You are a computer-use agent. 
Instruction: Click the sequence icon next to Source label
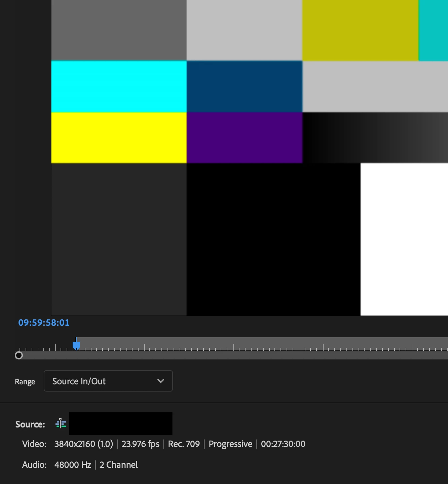[x=61, y=423]
